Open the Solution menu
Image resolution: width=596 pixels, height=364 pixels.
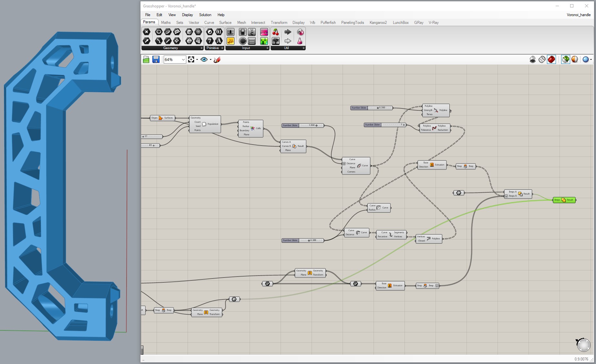pyautogui.click(x=205, y=15)
